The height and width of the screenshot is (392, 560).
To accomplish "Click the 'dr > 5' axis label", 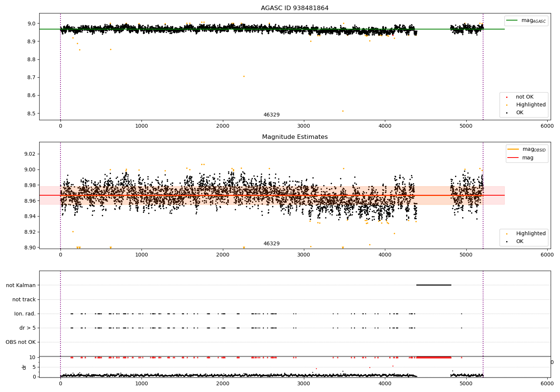I will (x=28, y=328).
